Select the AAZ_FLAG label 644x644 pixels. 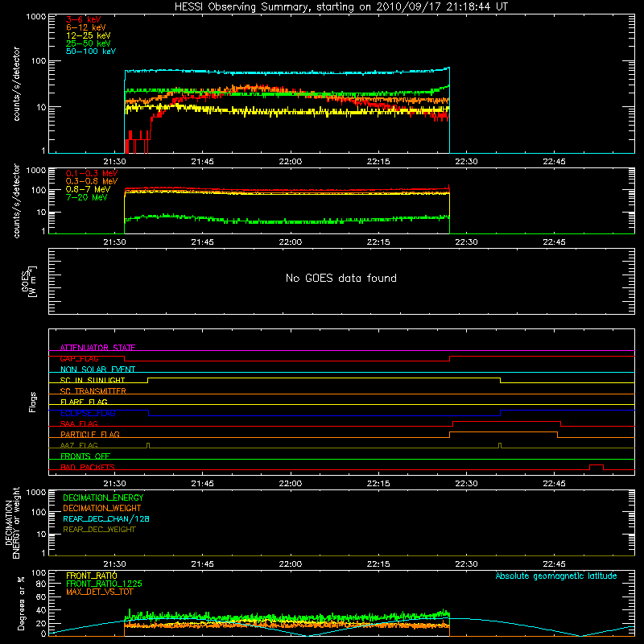tap(79, 445)
